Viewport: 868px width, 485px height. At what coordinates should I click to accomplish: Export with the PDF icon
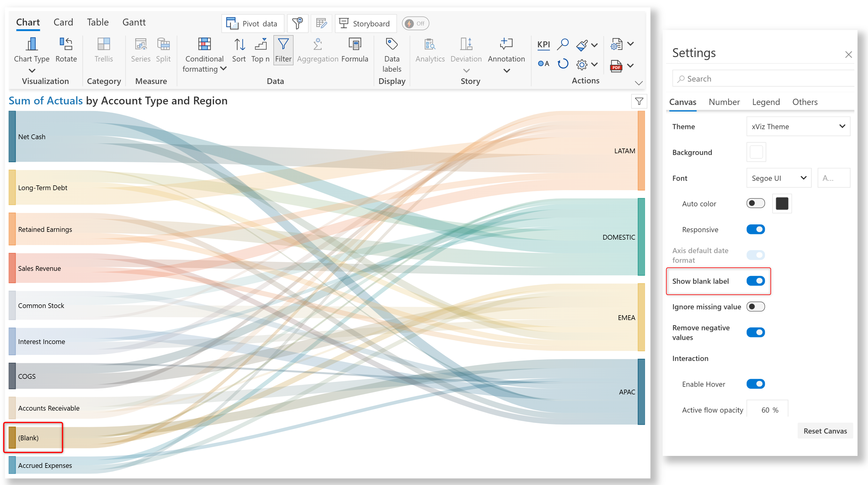pos(616,66)
